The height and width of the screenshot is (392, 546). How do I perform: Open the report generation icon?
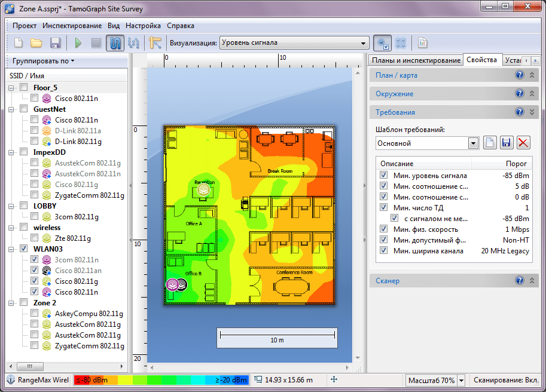pyautogui.click(x=422, y=43)
